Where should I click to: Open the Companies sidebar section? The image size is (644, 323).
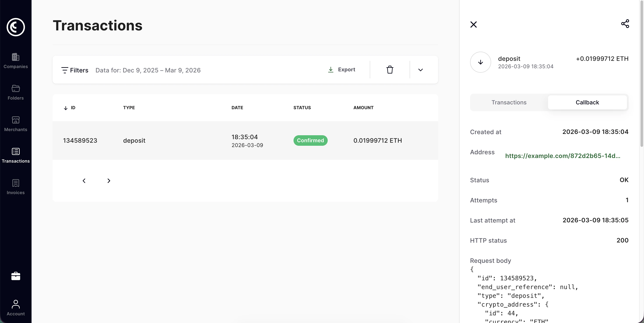pyautogui.click(x=16, y=61)
